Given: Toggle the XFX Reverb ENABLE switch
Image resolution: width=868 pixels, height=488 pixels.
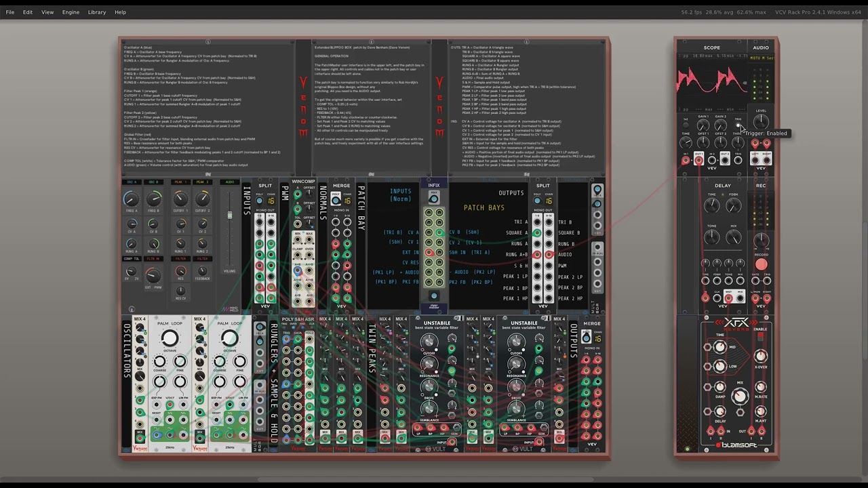Looking at the screenshot, I should coord(760,335).
